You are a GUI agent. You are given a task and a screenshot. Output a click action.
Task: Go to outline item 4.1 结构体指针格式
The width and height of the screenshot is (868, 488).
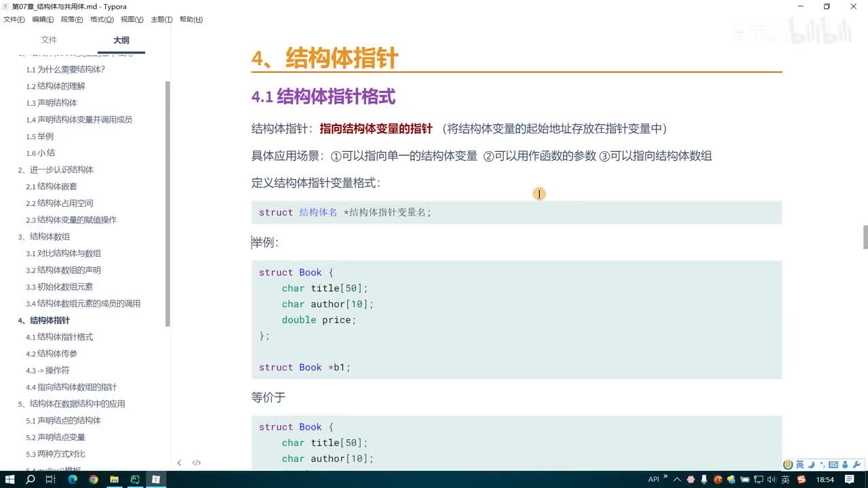click(x=60, y=337)
